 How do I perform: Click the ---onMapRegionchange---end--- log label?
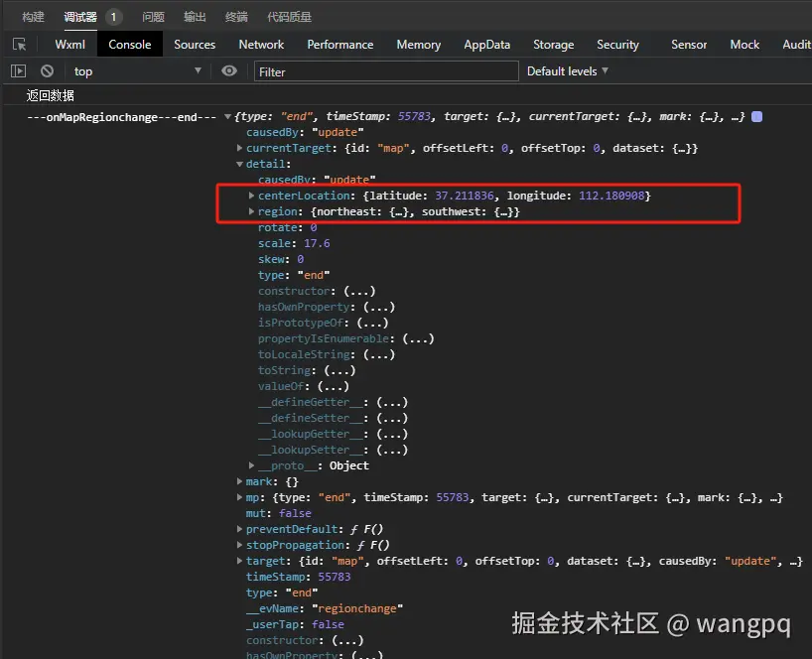click(x=122, y=117)
